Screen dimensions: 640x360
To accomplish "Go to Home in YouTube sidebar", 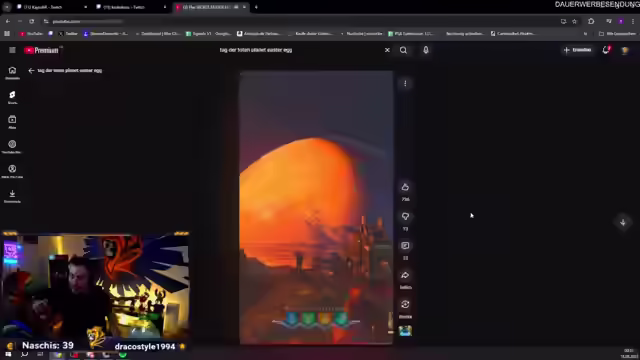I will 12,73.
